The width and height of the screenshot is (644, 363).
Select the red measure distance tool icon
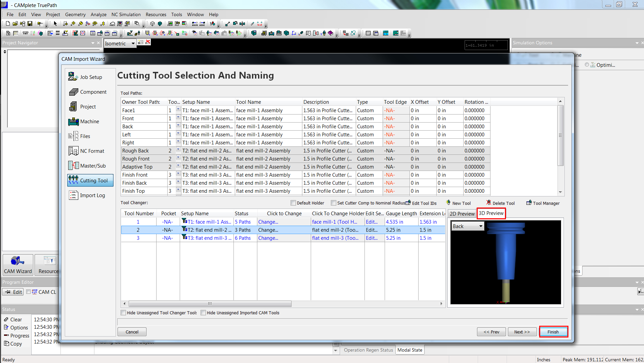tap(260, 24)
